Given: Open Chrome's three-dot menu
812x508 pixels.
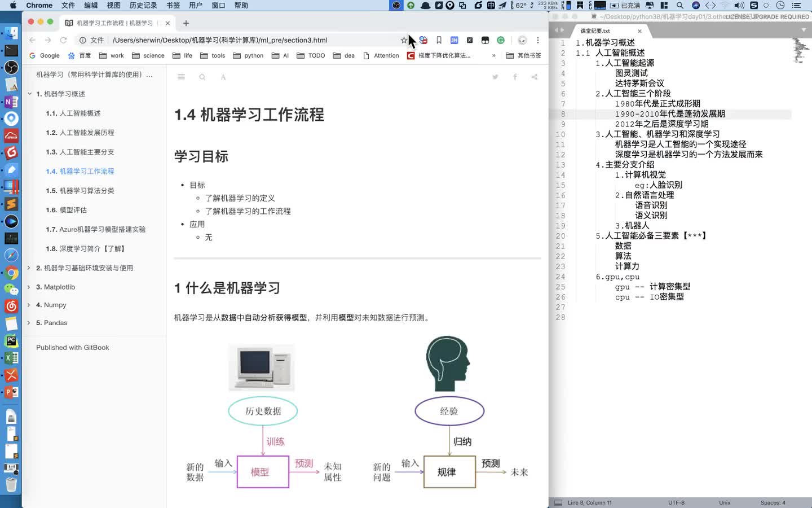Looking at the screenshot, I should pyautogui.click(x=538, y=40).
